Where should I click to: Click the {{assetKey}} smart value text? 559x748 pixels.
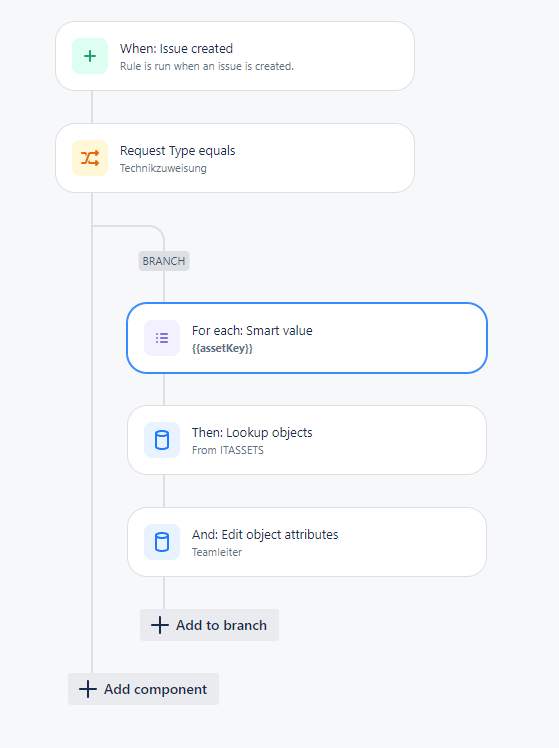[x=222, y=348]
